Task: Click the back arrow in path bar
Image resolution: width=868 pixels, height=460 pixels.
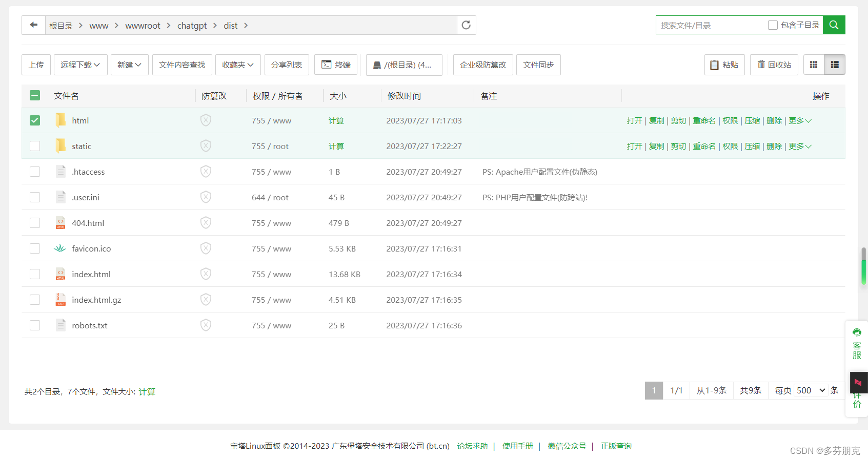Action: [34, 25]
